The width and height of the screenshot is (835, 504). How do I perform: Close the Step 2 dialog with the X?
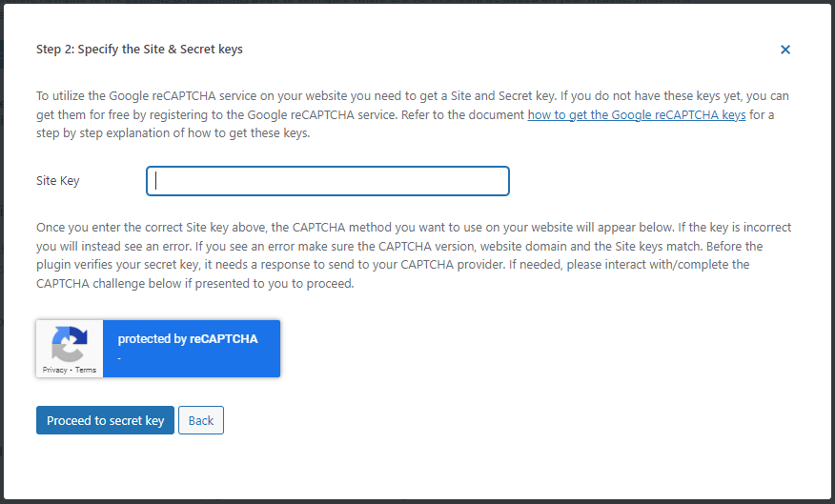click(784, 50)
